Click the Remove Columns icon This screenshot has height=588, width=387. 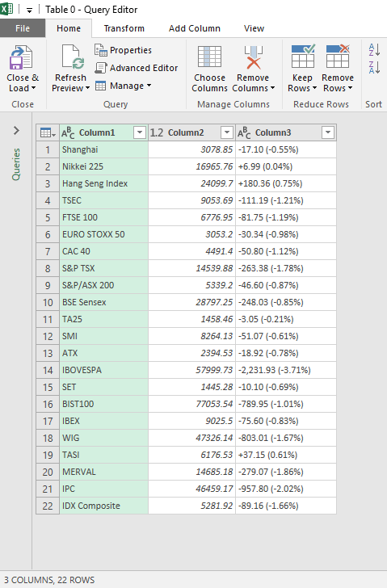[253, 57]
